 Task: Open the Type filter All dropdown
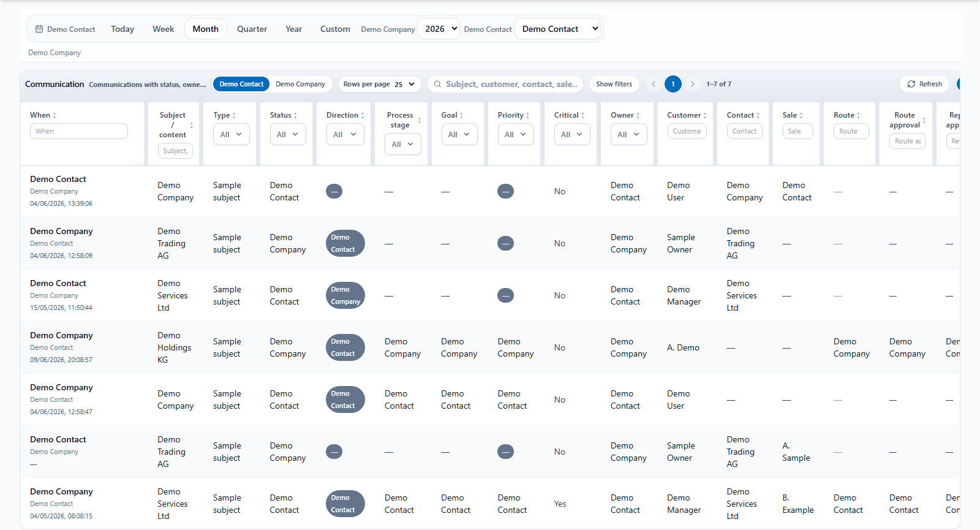click(231, 134)
